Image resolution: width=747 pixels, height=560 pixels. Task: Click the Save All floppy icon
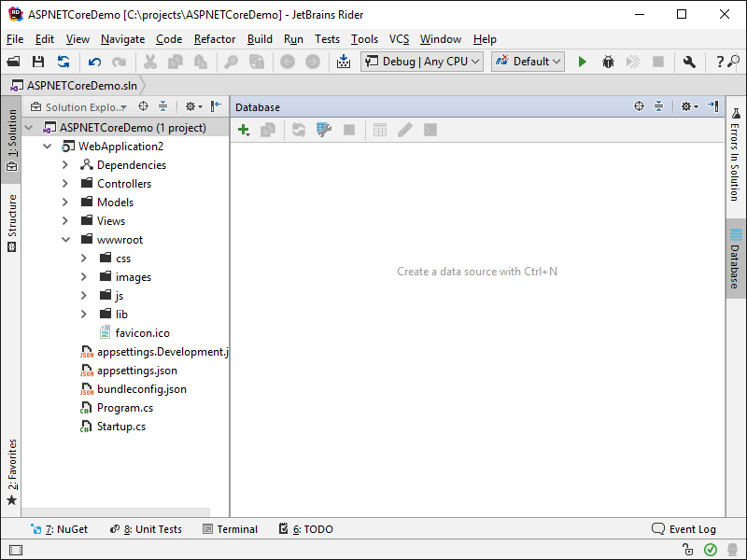coord(38,62)
